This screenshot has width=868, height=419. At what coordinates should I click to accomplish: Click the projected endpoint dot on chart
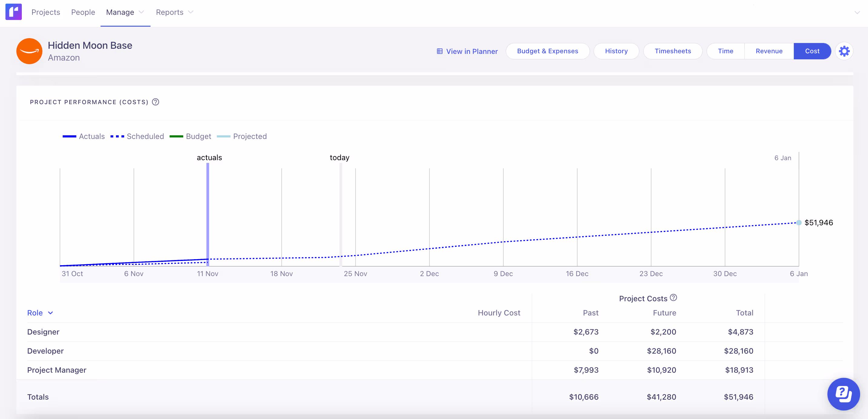(799, 223)
